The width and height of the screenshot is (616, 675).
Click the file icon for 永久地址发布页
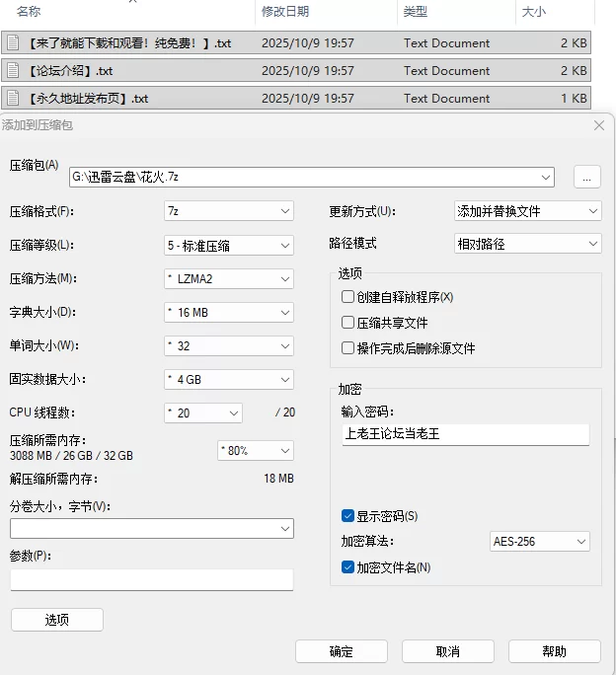click(x=13, y=99)
